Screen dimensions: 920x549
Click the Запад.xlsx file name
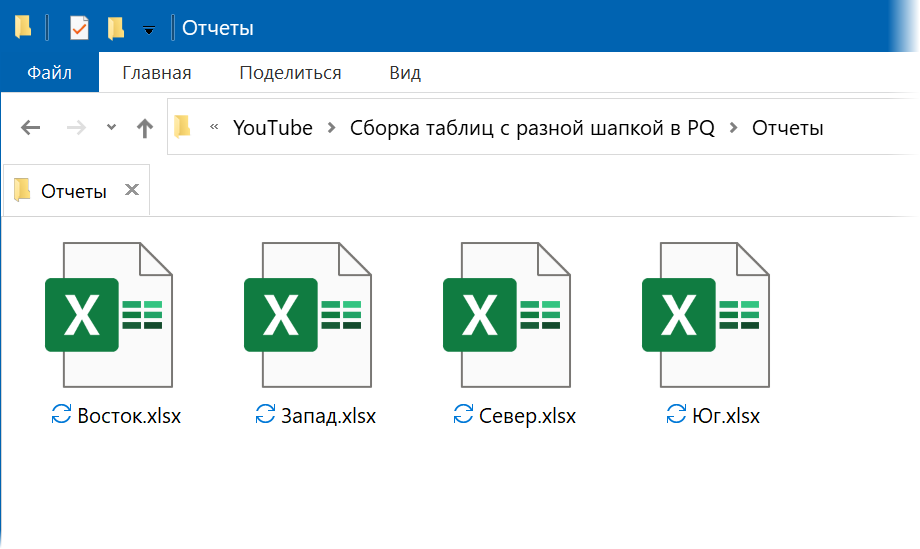tap(329, 416)
